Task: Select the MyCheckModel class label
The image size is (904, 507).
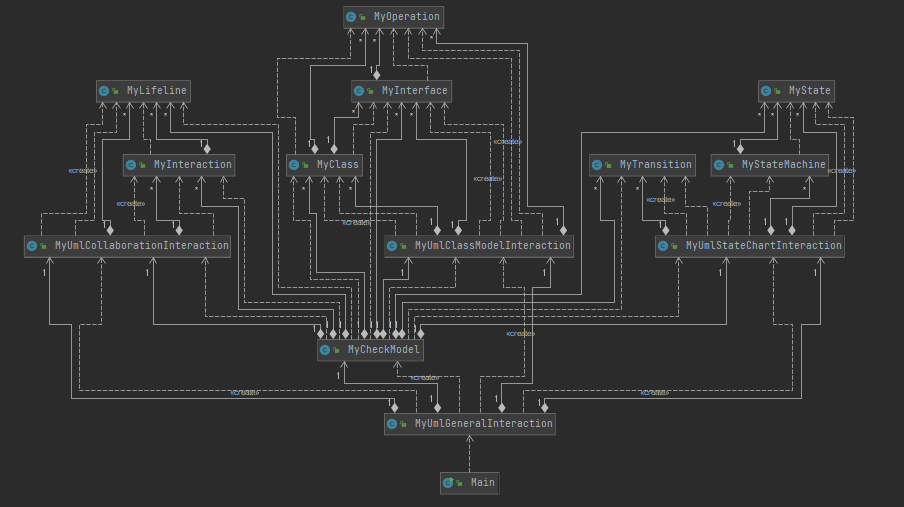Action: pos(384,350)
